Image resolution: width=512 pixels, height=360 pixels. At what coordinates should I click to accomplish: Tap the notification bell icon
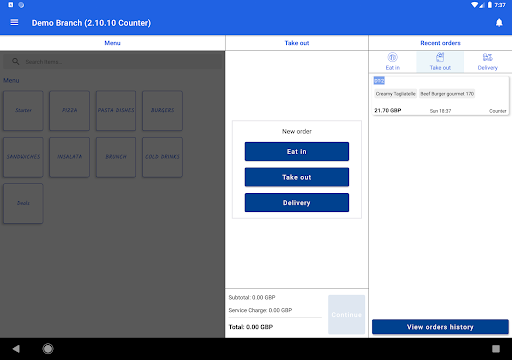coord(499,23)
